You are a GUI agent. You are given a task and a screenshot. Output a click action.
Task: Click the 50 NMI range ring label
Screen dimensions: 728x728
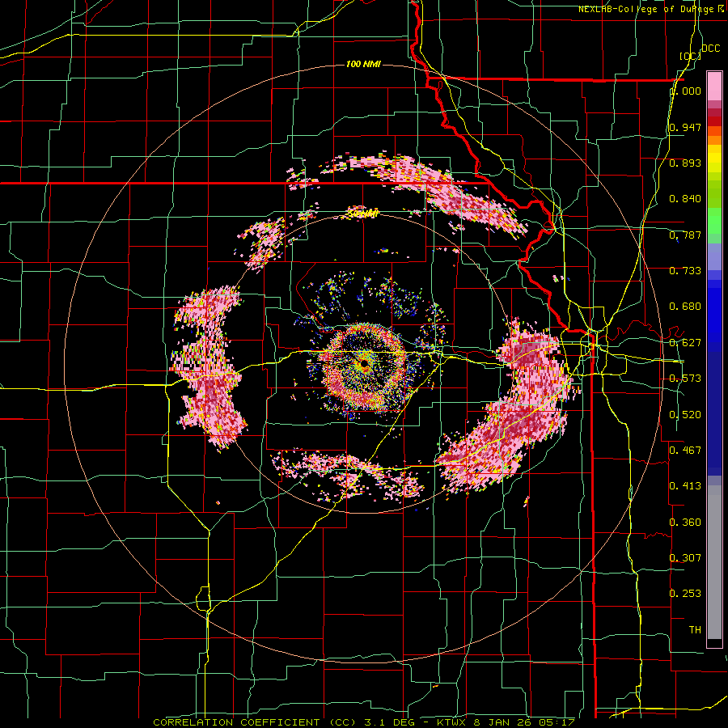363,214
